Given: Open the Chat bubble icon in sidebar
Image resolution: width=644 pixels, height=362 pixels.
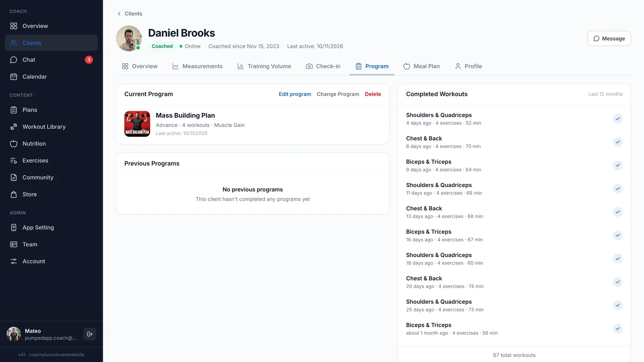Looking at the screenshot, I should 14,60.
